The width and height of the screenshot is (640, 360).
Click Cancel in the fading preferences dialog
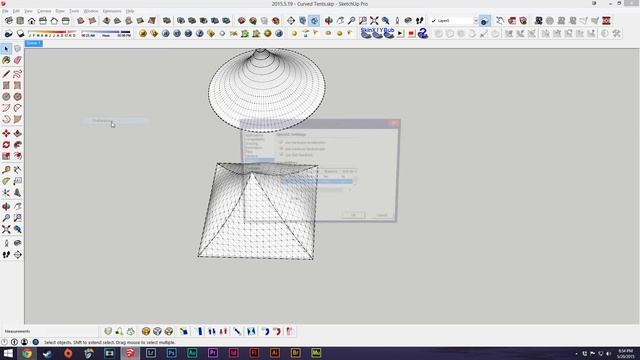(x=382, y=215)
